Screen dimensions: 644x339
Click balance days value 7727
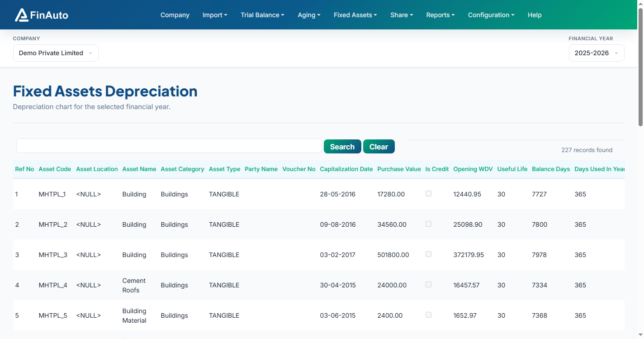pyautogui.click(x=540, y=194)
